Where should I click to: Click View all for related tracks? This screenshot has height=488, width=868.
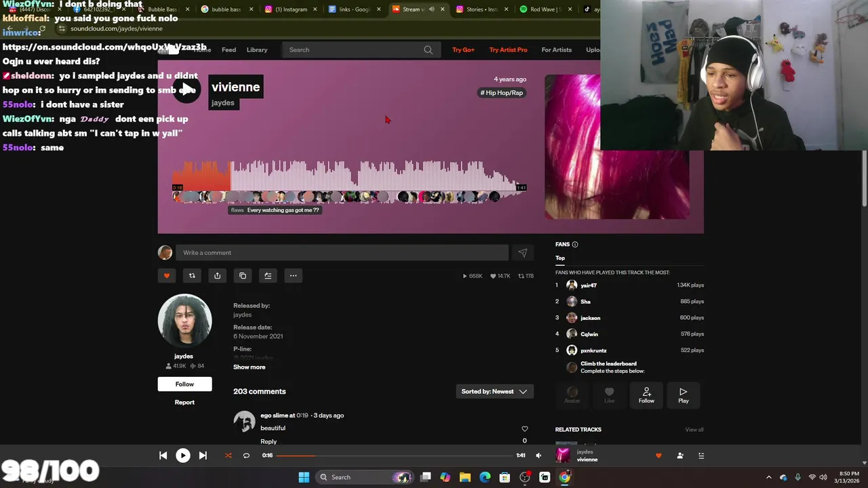(694, 430)
